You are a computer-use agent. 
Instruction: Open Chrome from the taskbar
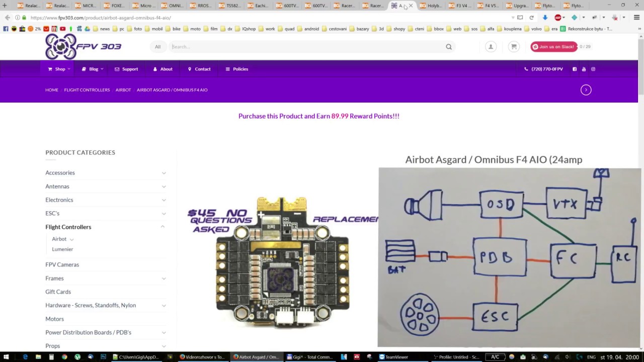click(64, 357)
